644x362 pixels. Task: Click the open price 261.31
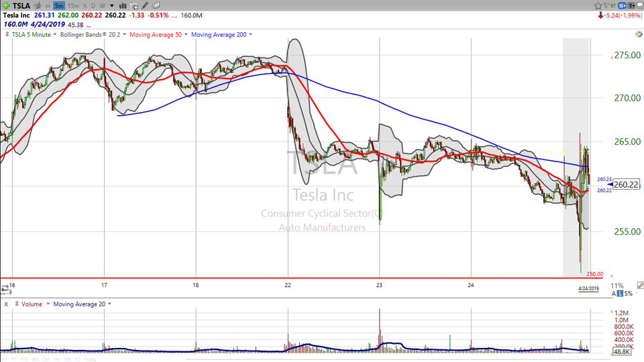tap(44, 15)
